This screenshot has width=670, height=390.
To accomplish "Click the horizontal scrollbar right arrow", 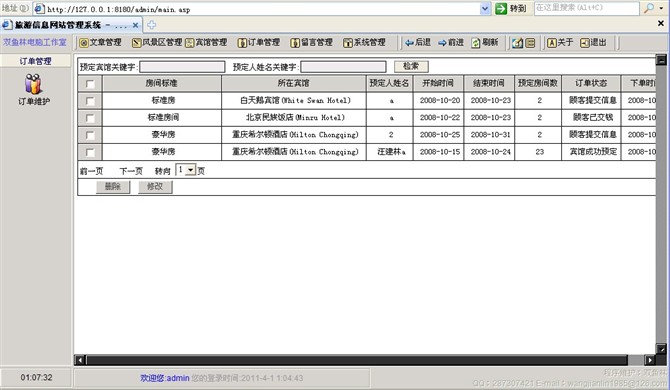I will (x=649, y=360).
